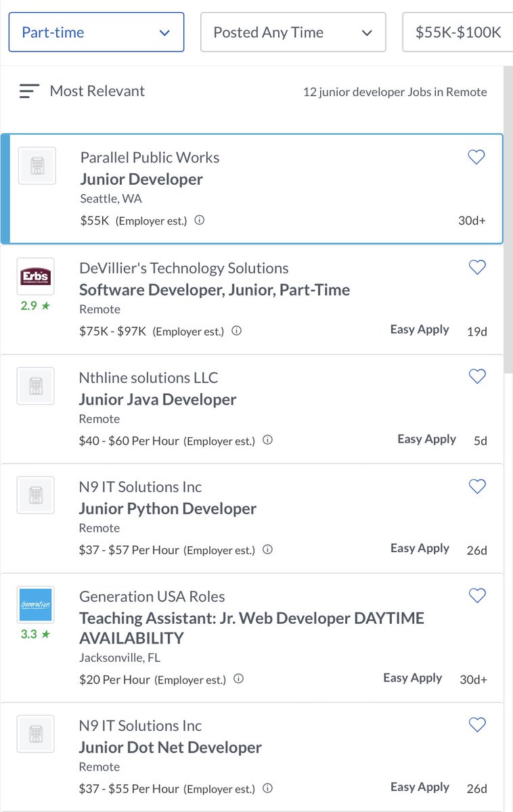Viewport: 513px width, 812px height.
Task: Open the Teaching Assistant Jr. Web Developer listing
Action: (252, 628)
